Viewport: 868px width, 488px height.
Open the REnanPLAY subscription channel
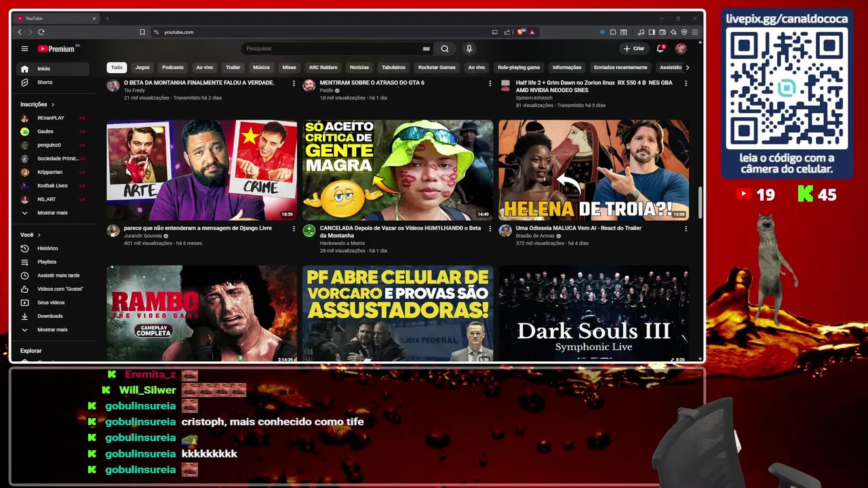pos(53,118)
